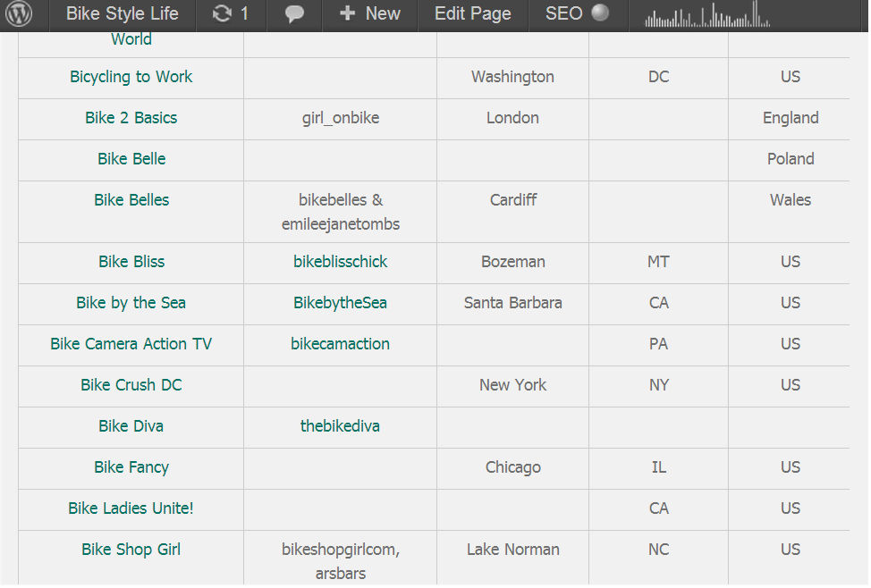Click the updates refresh icon
The height and width of the screenshot is (588, 871).
coord(221,14)
